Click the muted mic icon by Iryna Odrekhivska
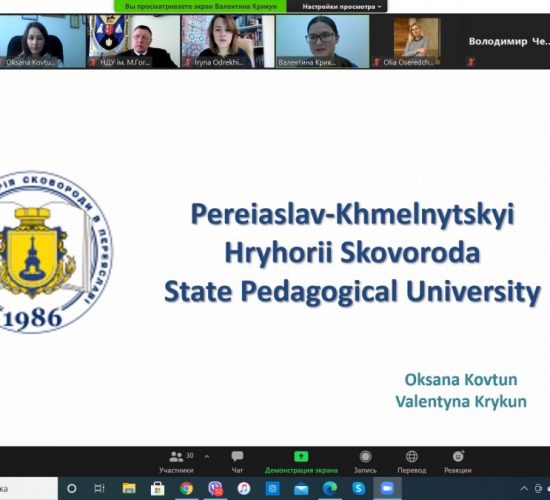Screen dimensions: 550x500 click(187, 62)
